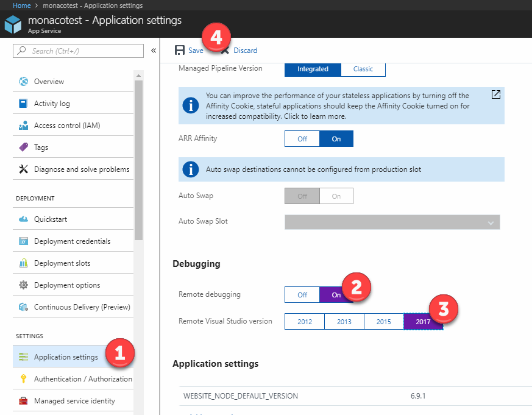This screenshot has width=532, height=415.
Task: Click the Deployment options gear icon
Action: point(23,285)
